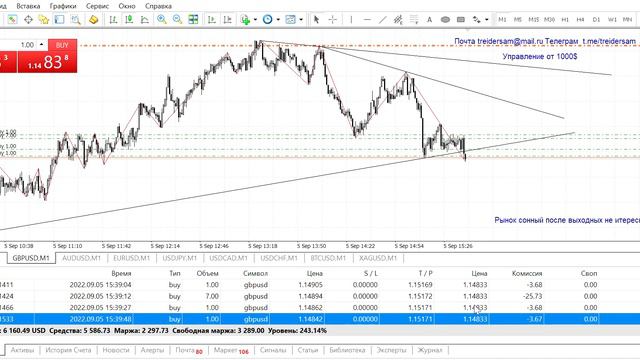Screen dimensions: 640x360
Task: Draw a vertical line tool
Action: point(351,19)
